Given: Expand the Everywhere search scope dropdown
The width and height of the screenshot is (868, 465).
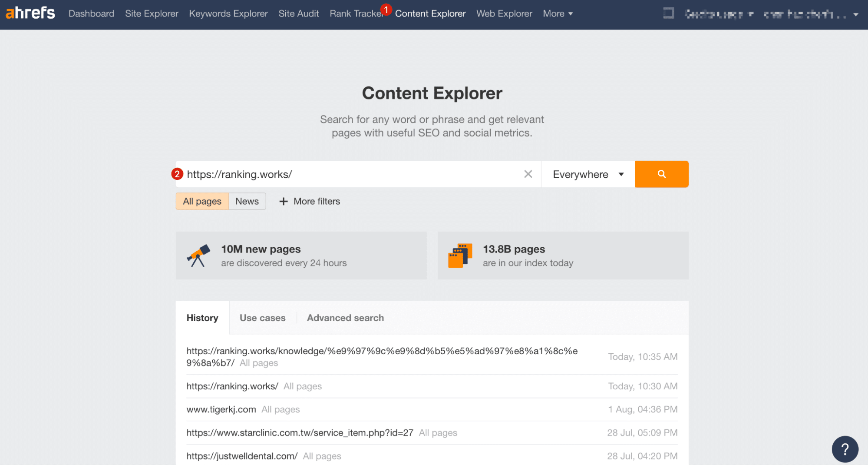Looking at the screenshot, I should pyautogui.click(x=588, y=175).
